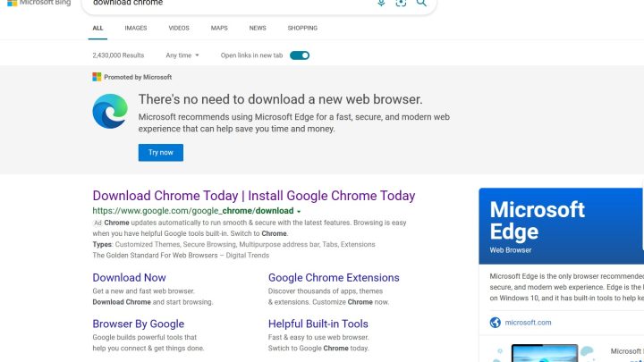Image resolution: width=644 pixels, height=362 pixels.
Task: Switch to the IMAGES tab
Action: tap(136, 28)
